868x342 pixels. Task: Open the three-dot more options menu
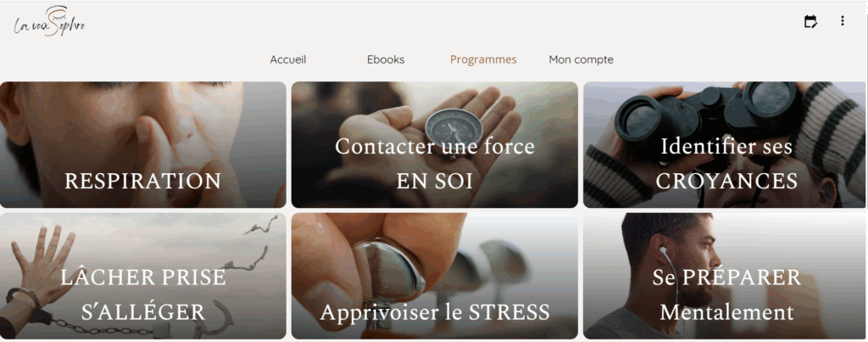coord(842,21)
